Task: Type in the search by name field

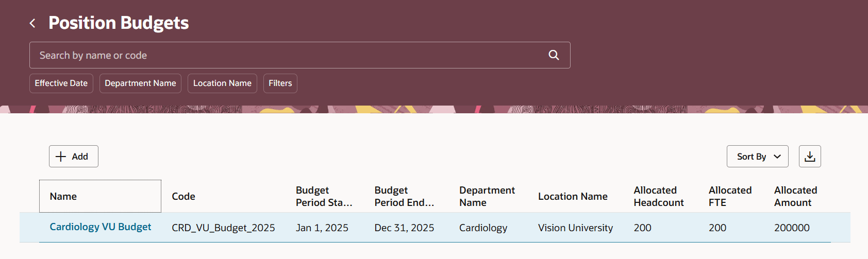Action: pos(289,55)
